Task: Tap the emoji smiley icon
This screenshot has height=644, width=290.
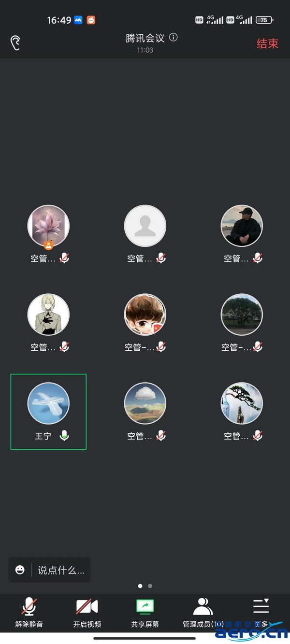Action: tap(20, 570)
